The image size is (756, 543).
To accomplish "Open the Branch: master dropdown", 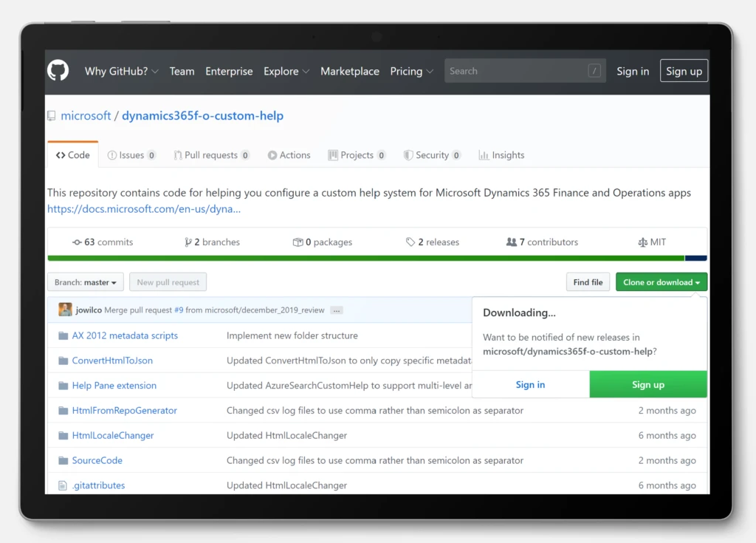I will (x=85, y=281).
